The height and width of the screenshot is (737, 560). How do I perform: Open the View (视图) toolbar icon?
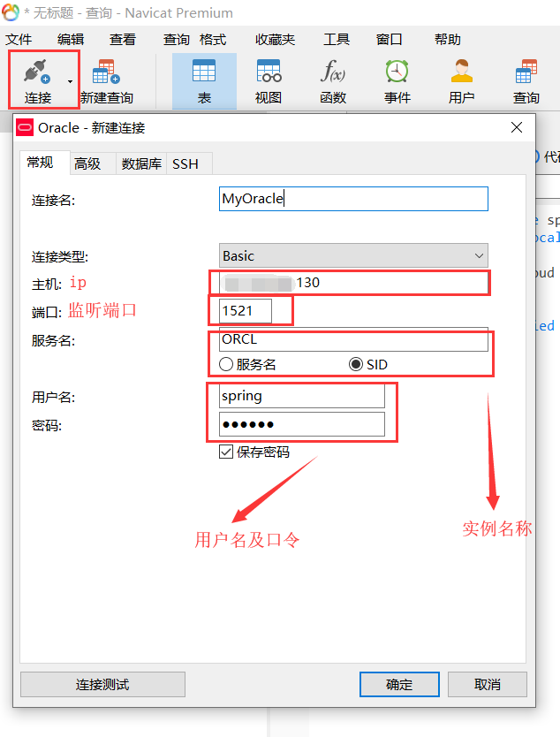coord(269,71)
